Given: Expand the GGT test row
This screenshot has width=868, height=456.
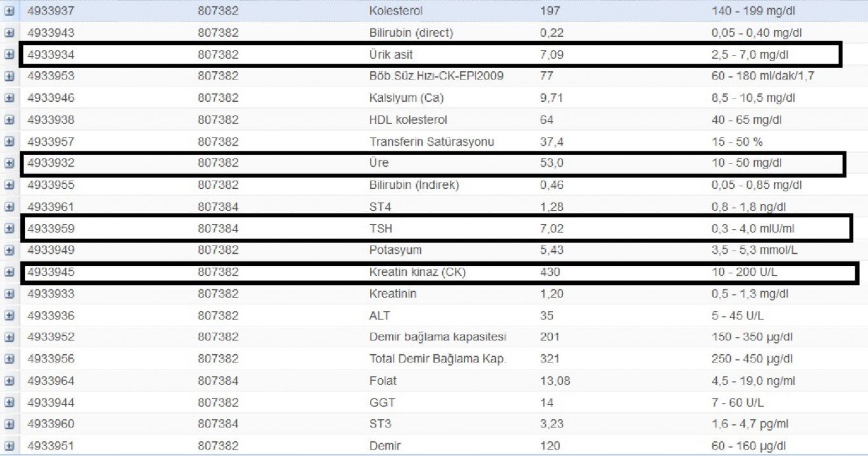Looking at the screenshot, I should [9, 403].
